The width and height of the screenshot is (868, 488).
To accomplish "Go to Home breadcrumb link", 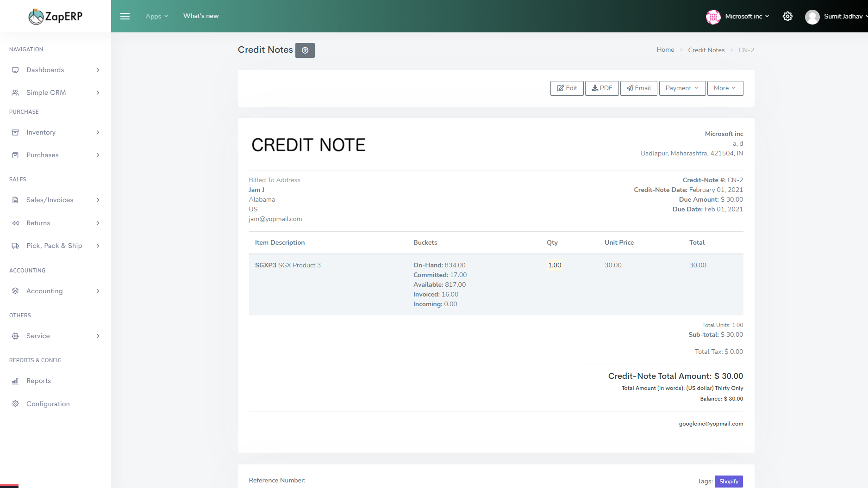I will tap(665, 50).
